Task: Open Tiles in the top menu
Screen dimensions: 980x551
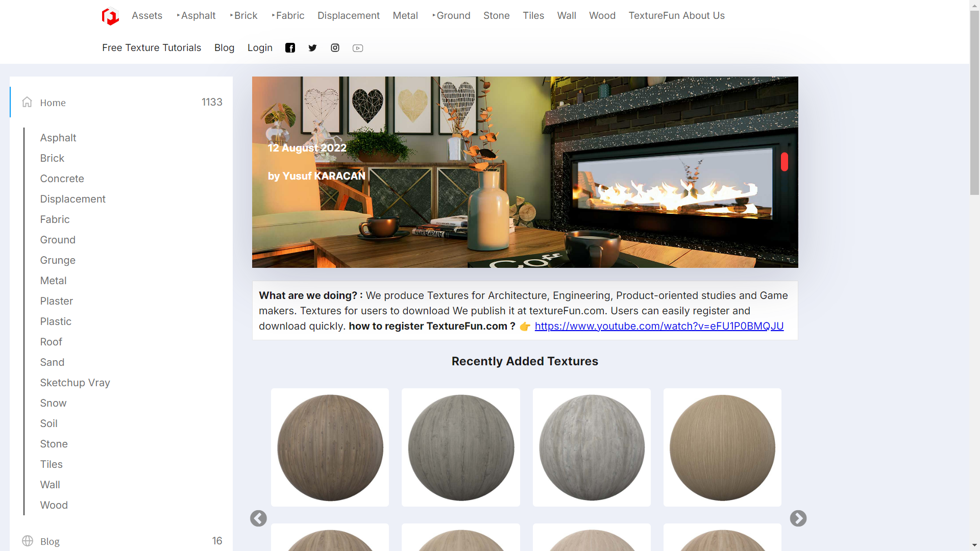Action: click(533, 16)
